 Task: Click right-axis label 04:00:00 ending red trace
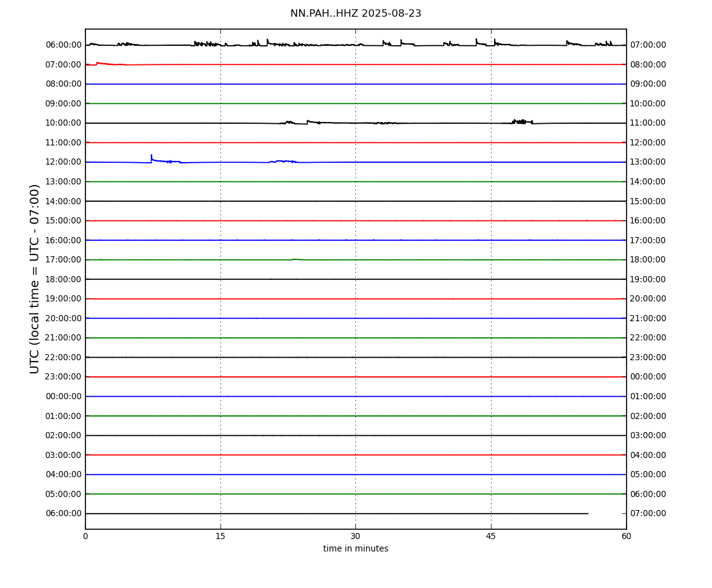[648, 455]
